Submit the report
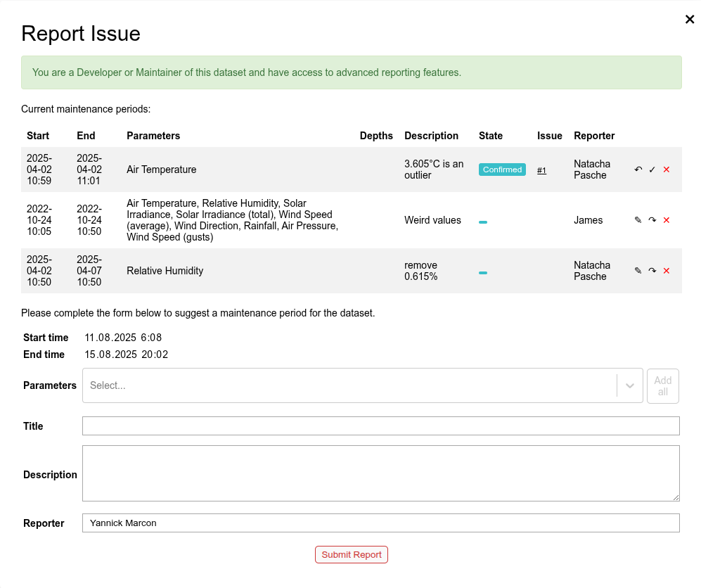This screenshot has width=701, height=588. [352, 554]
